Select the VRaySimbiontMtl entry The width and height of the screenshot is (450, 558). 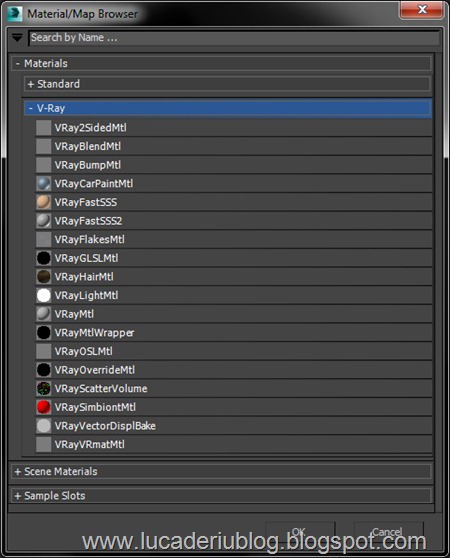tap(234, 407)
